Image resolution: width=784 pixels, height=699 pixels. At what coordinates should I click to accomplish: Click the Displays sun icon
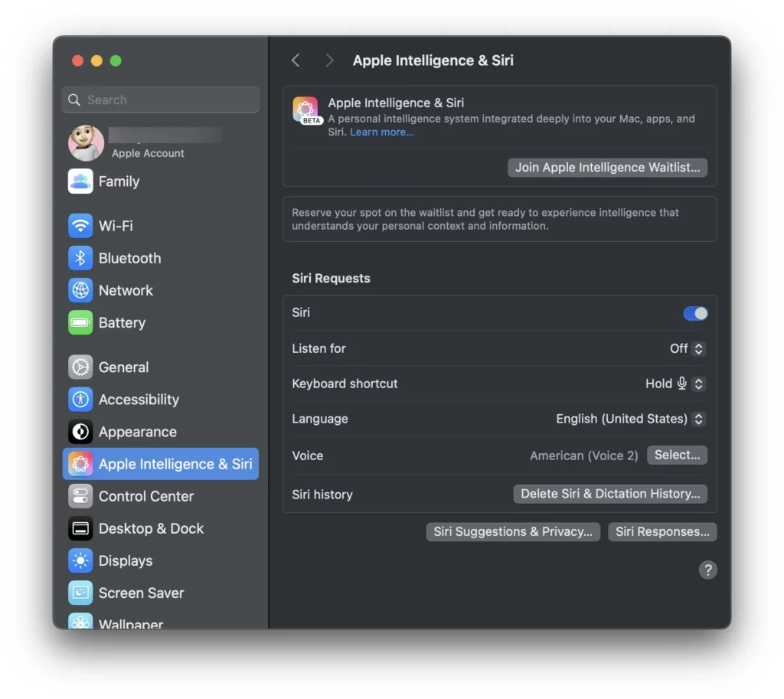click(80, 560)
